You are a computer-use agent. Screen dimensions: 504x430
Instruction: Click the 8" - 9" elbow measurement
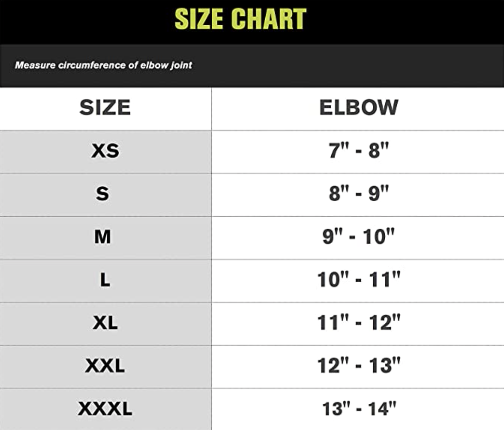(x=359, y=193)
